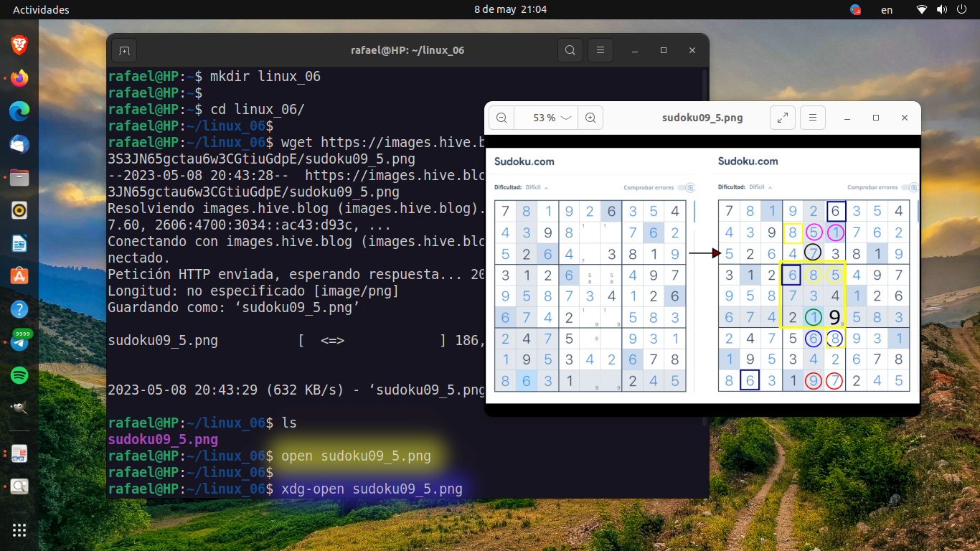This screenshot has width=980, height=551.
Task: Launch GIMP from the dock
Action: point(19,408)
